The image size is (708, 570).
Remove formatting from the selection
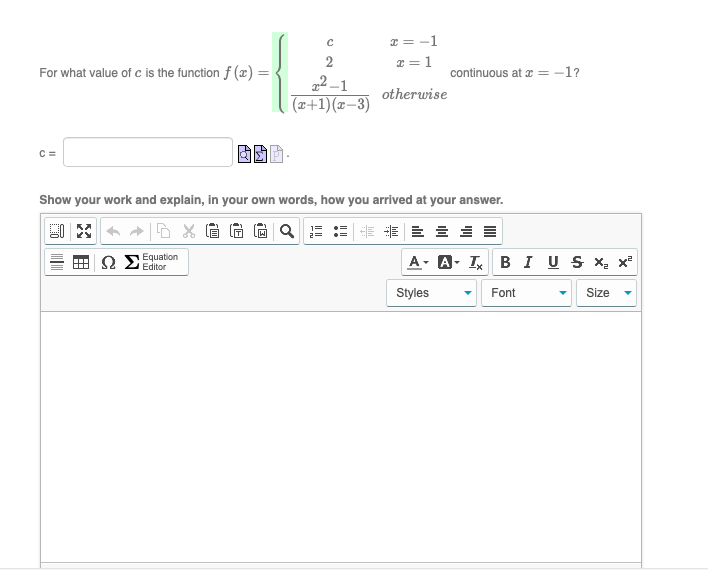[475, 262]
